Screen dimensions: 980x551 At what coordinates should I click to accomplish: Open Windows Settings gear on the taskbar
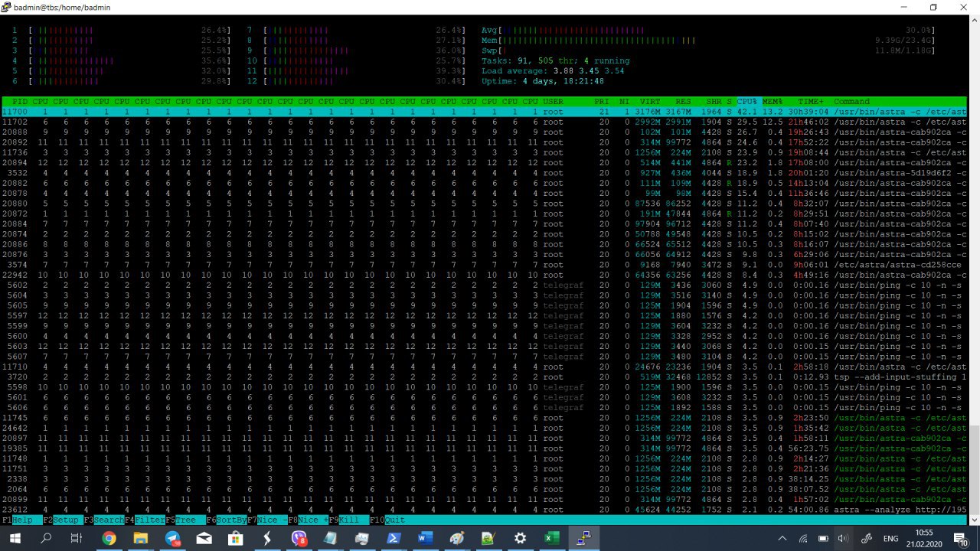pos(520,538)
